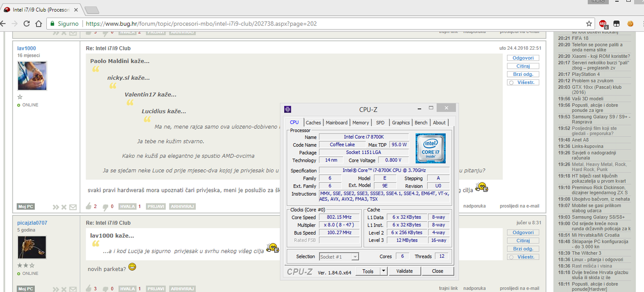644x292 pixels.
Task: Click the CPU-Z title bar app icon
Action: click(288, 109)
